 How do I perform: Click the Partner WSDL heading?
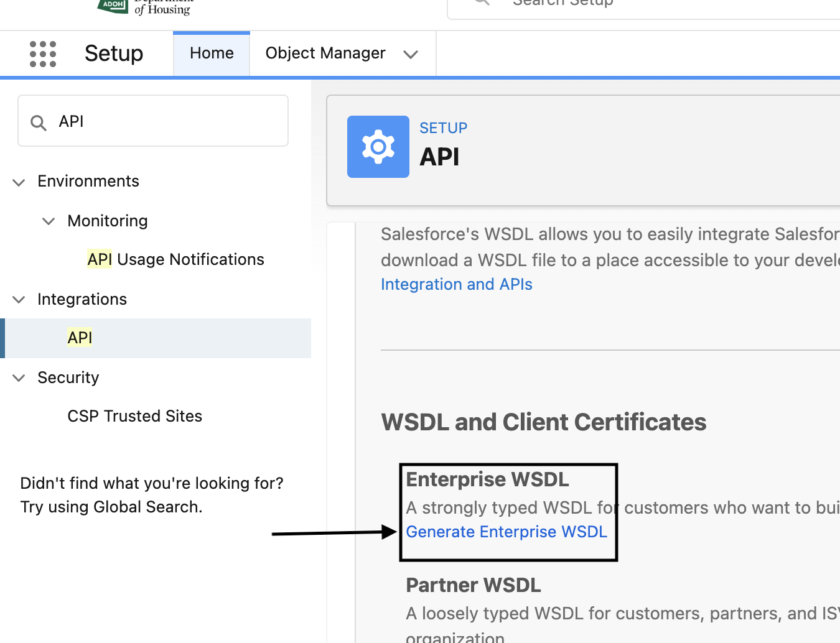coord(474,585)
